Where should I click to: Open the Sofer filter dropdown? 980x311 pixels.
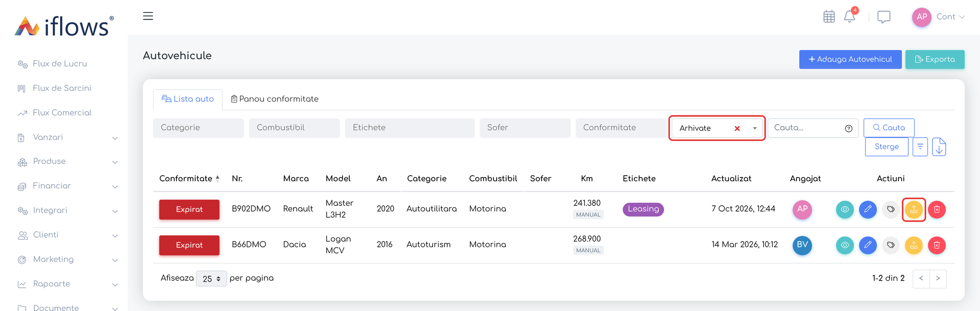pyautogui.click(x=525, y=128)
